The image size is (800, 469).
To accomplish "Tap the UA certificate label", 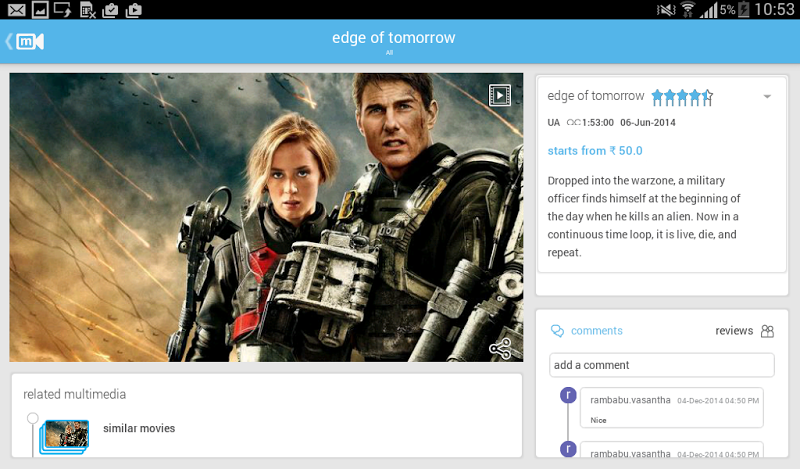I will [x=554, y=122].
